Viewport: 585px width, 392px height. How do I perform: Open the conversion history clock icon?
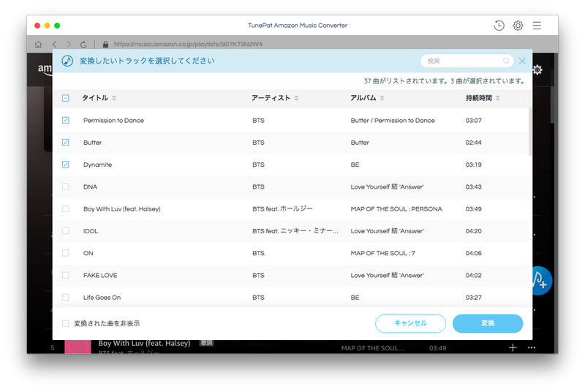499,26
